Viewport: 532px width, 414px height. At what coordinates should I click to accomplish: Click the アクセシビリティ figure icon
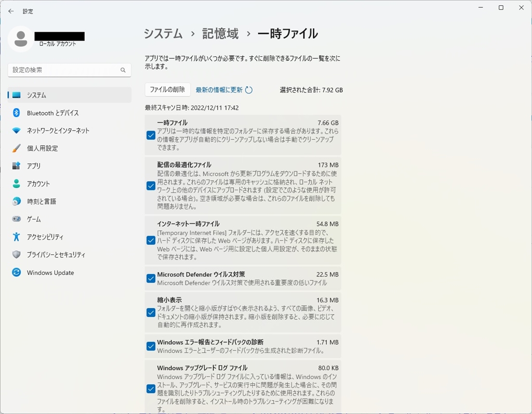click(16, 237)
